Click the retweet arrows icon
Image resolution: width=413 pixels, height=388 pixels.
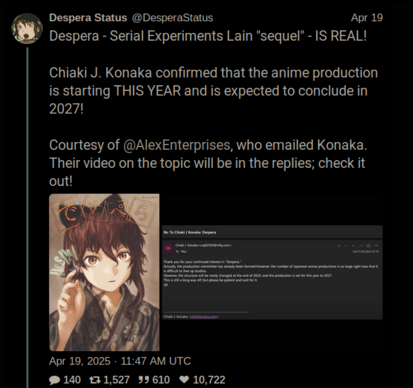[95, 380]
